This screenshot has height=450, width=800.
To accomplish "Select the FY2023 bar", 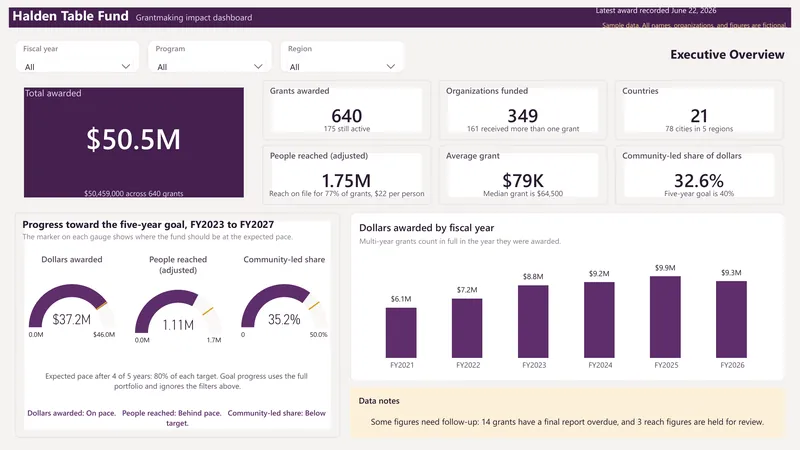I will point(533,321).
